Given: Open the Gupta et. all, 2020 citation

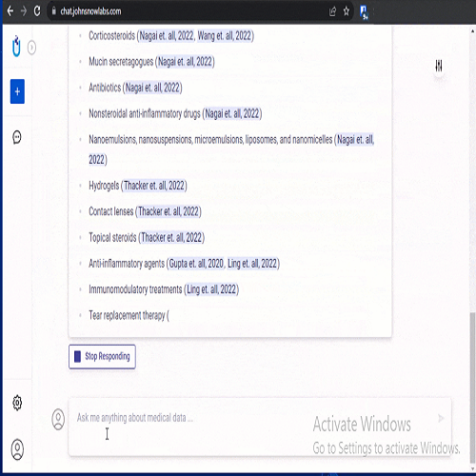Looking at the screenshot, I should click(196, 264).
